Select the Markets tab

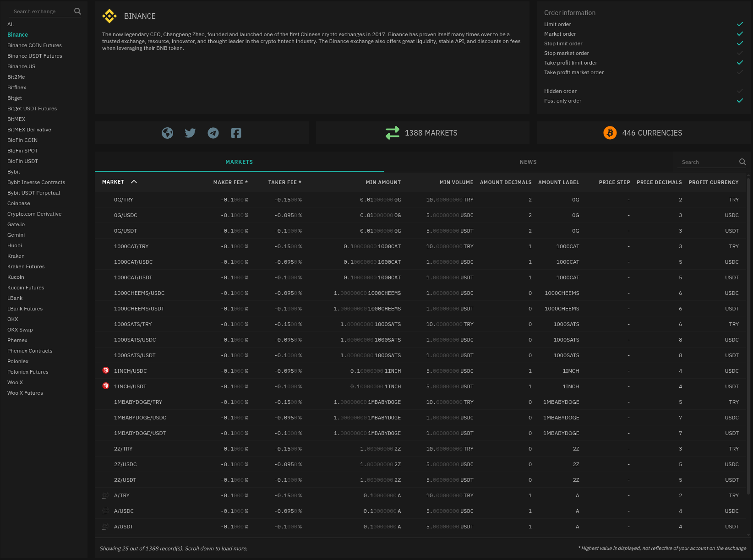[x=239, y=162]
